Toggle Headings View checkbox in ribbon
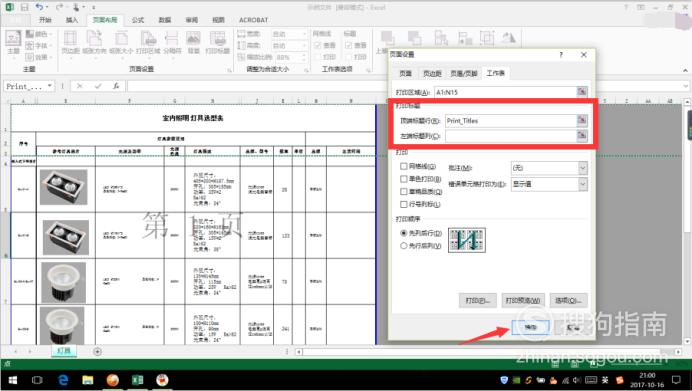 [x=349, y=45]
